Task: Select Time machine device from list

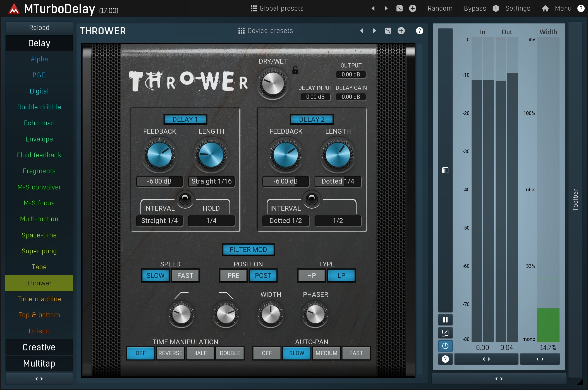Action: pyautogui.click(x=39, y=299)
